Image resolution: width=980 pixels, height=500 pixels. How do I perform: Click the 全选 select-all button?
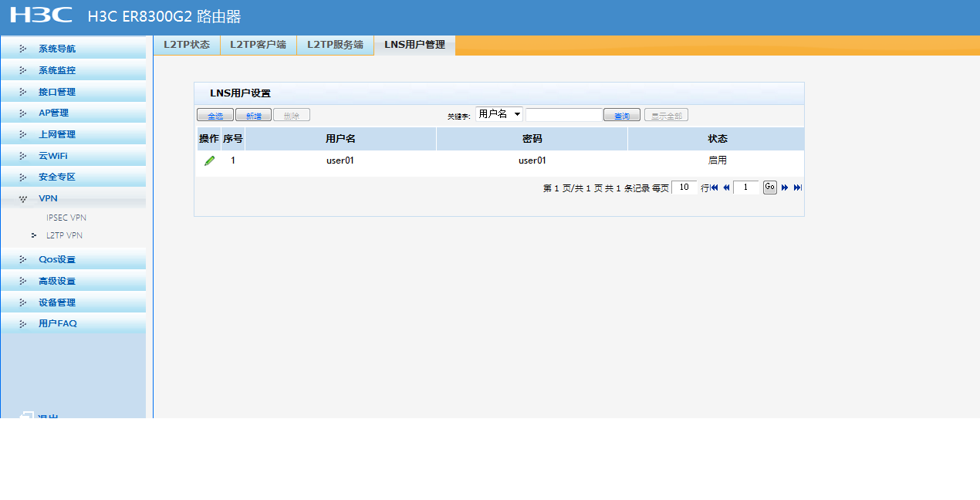pos(215,115)
